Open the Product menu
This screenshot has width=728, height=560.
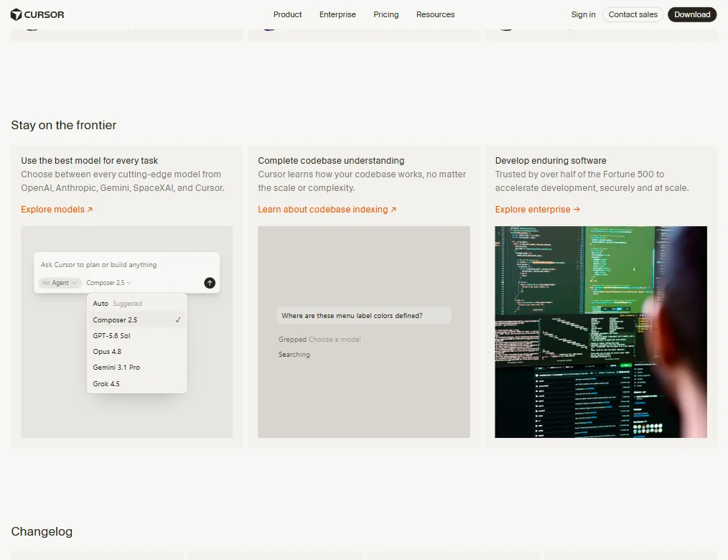pyautogui.click(x=287, y=14)
